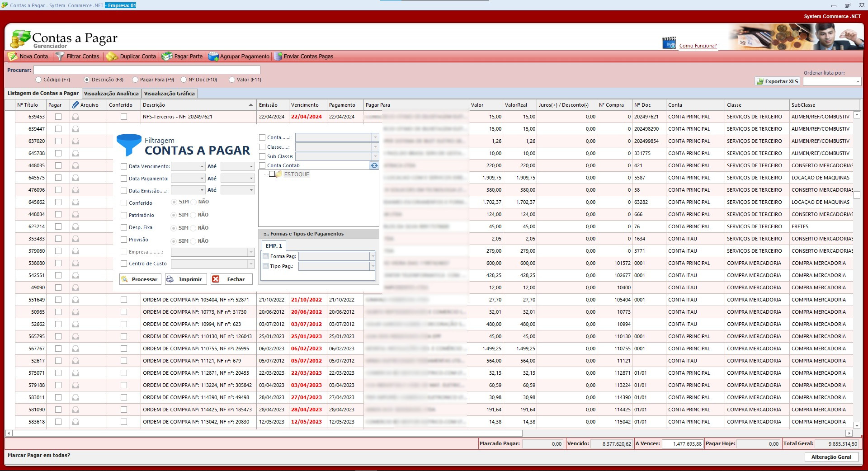The image size is (868, 471).
Task: Click the Como Funciona video clapper icon
Action: [669, 43]
